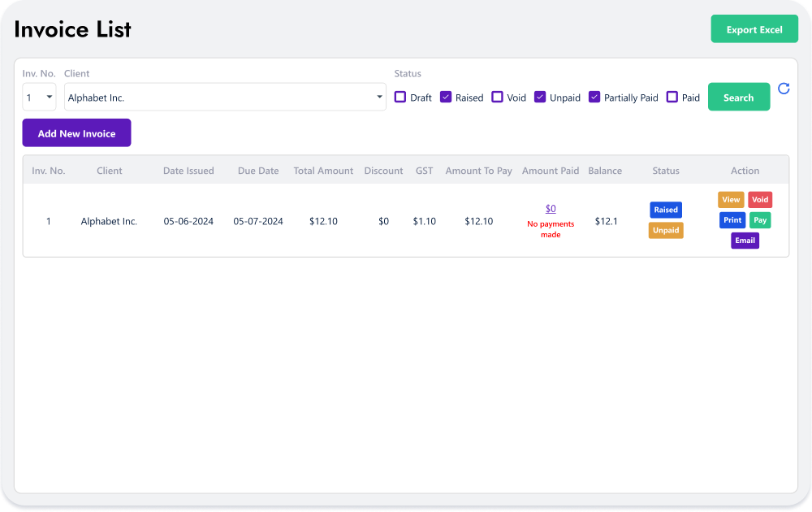Void invoice number 1

[760, 199]
